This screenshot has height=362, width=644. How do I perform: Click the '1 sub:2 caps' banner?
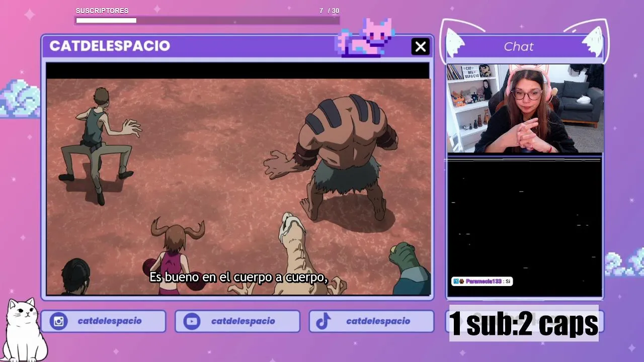[x=524, y=323]
